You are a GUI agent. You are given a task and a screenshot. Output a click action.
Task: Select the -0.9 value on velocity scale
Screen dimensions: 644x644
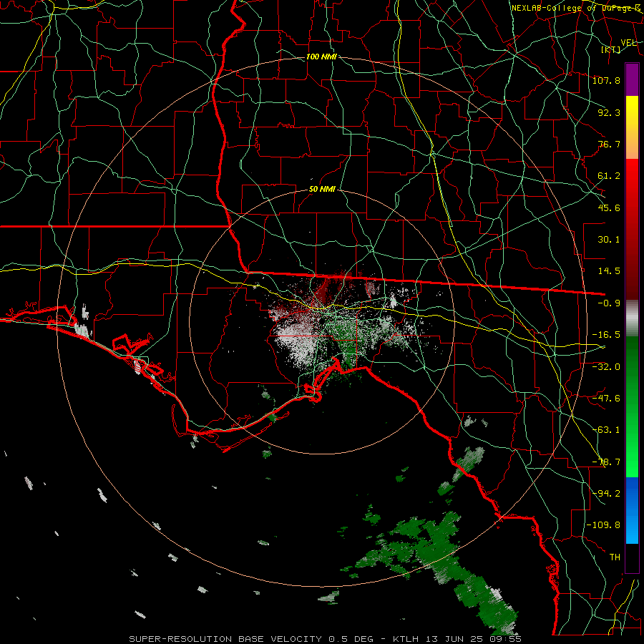tap(609, 303)
